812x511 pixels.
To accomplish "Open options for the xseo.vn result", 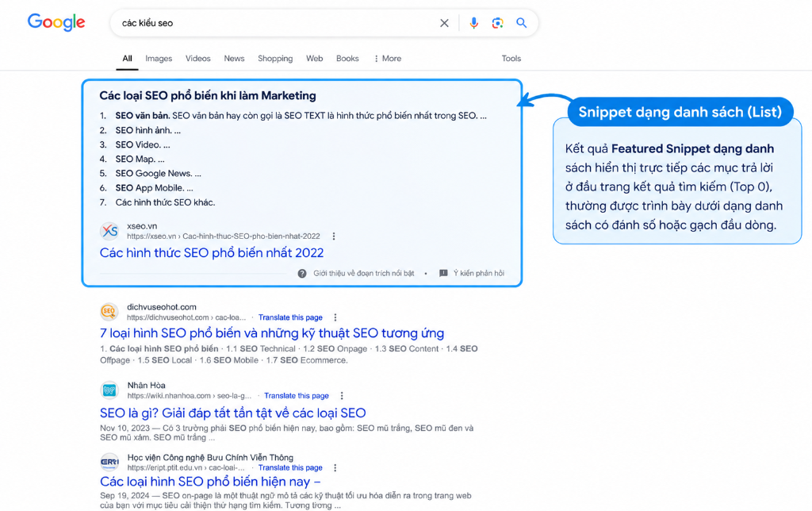I will pos(334,236).
